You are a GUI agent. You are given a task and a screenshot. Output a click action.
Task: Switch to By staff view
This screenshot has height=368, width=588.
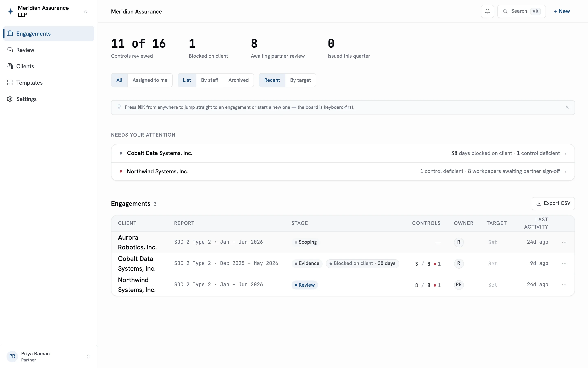pyautogui.click(x=209, y=80)
